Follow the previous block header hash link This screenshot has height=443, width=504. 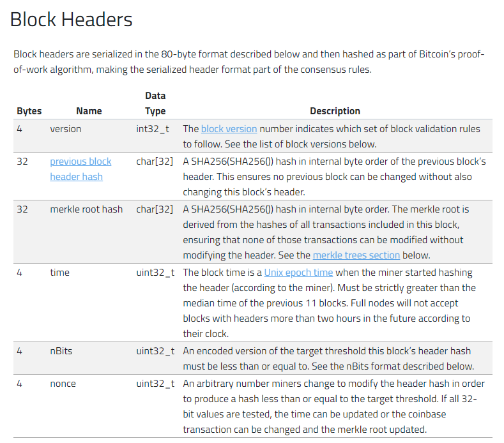coord(80,161)
